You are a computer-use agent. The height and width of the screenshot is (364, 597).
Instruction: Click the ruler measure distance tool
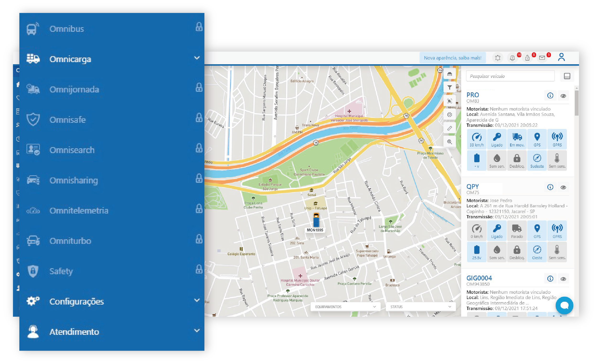point(449,128)
